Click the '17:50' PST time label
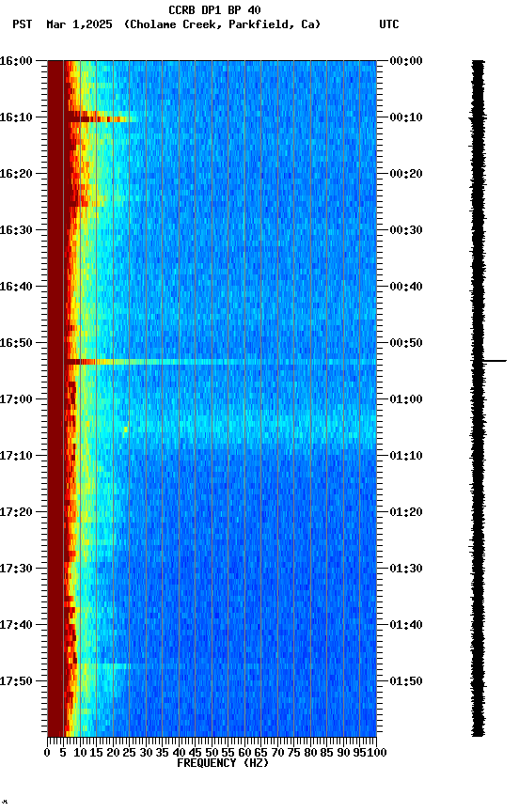The height and width of the screenshot is (812, 519). click(16, 681)
